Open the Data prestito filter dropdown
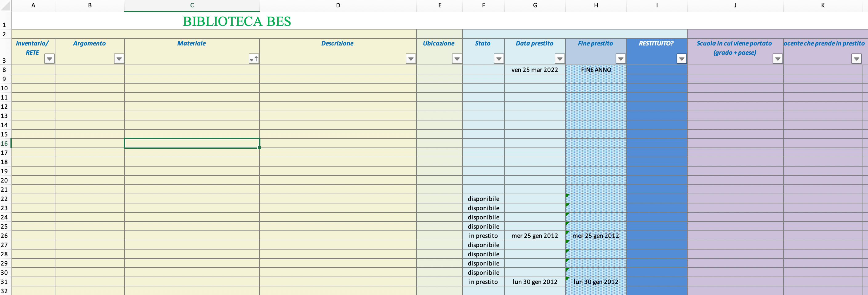 tap(560, 59)
